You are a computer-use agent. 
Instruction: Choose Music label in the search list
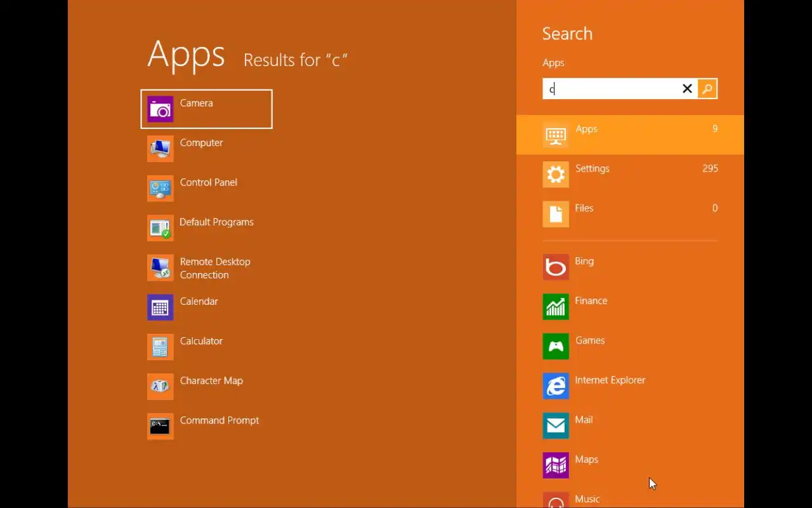pyautogui.click(x=587, y=499)
